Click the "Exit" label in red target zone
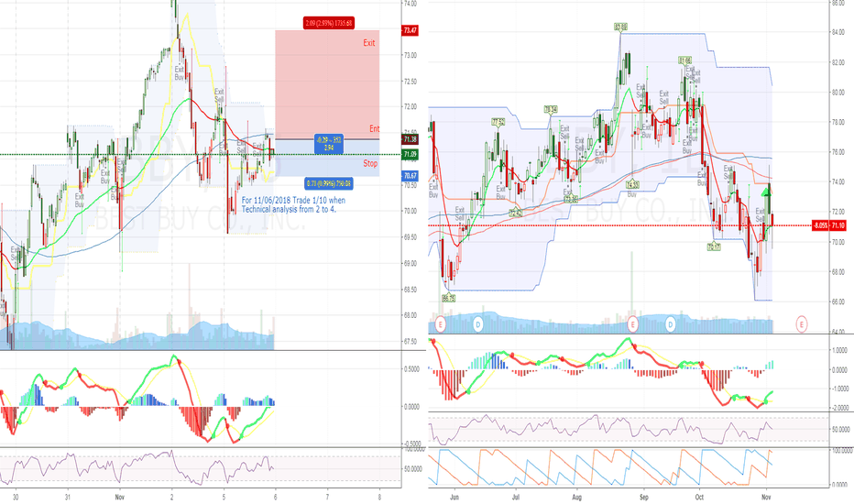Image resolution: width=854 pixels, height=504 pixels. (369, 42)
